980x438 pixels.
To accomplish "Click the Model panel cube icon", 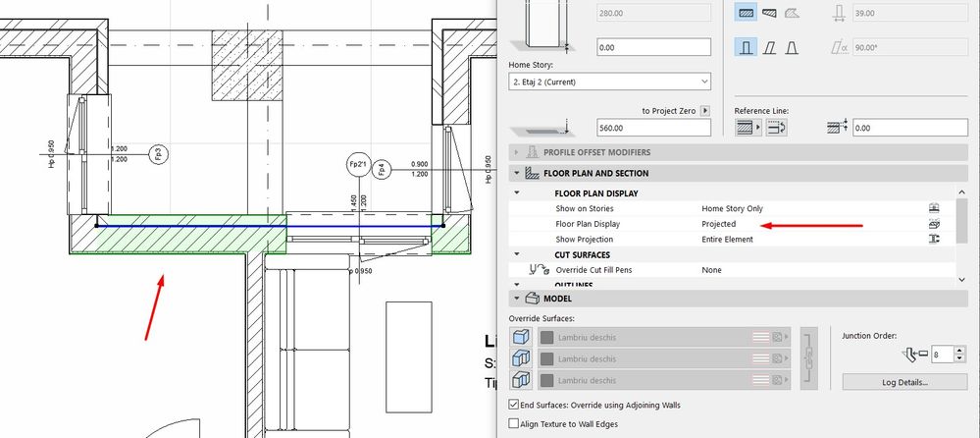I will coord(532,299).
